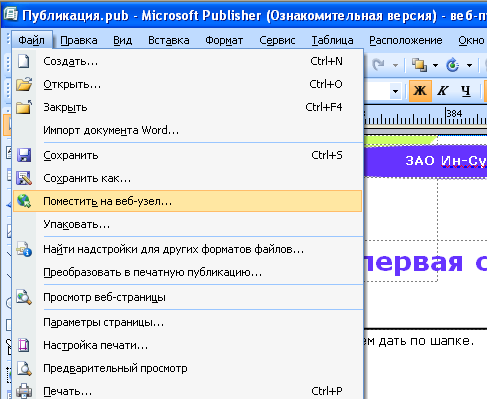487x399 pixels.
Task: Click the purple 'первая с' heading text
Action: click(x=425, y=262)
